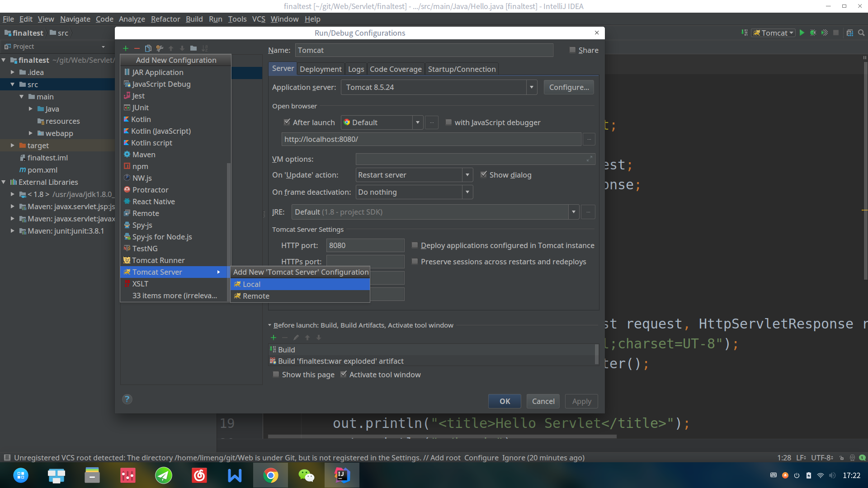Expand the VM options field editor icon
Viewport: 868px width, 488px height.
[x=590, y=159]
